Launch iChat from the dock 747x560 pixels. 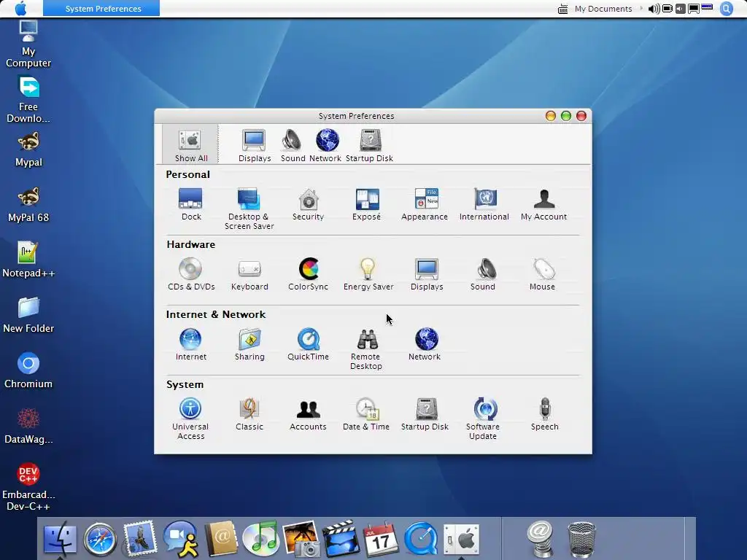(181, 539)
